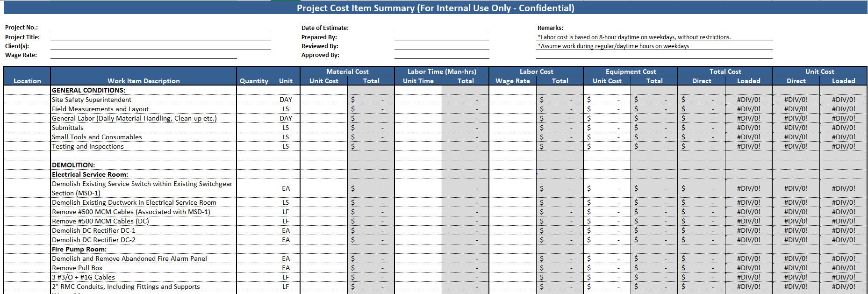Select Testing and Inspections cell
This screenshot has width=868, height=294.
coord(143,146)
